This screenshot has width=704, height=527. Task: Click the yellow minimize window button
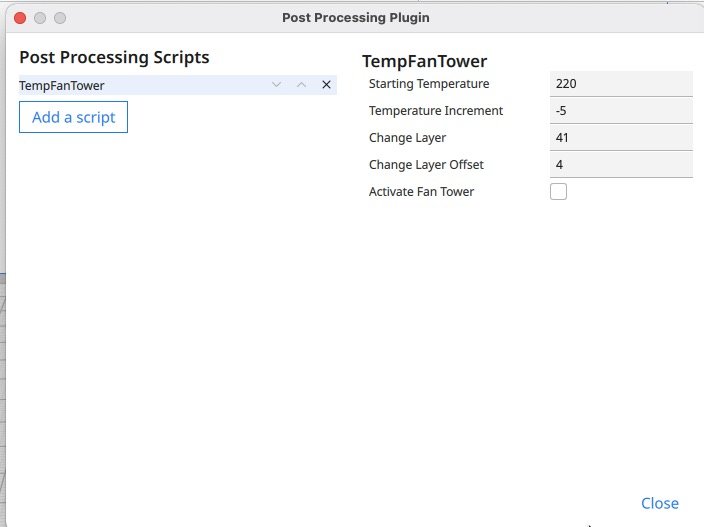click(40, 18)
